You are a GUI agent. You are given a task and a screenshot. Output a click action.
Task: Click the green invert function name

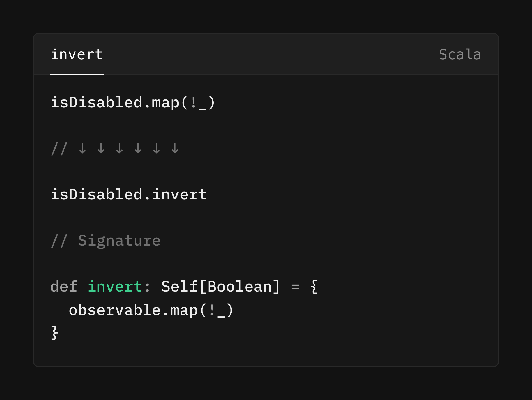click(x=115, y=286)
